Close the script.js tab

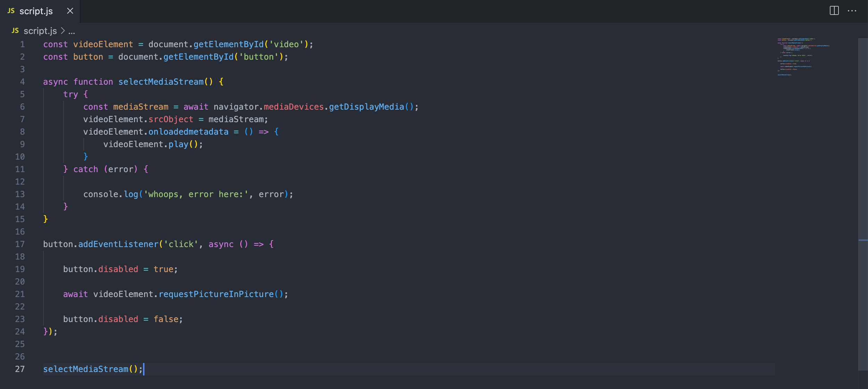[x=70, y=11]
